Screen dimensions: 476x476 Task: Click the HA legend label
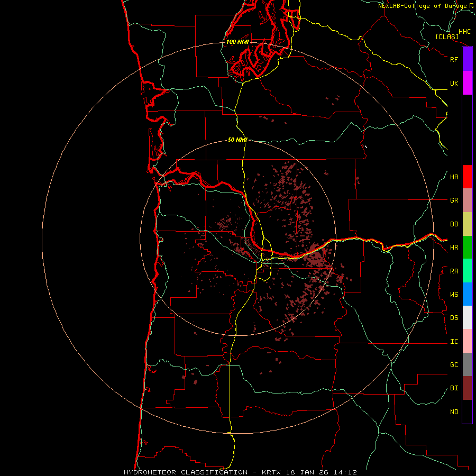click(x=454, y=177)
